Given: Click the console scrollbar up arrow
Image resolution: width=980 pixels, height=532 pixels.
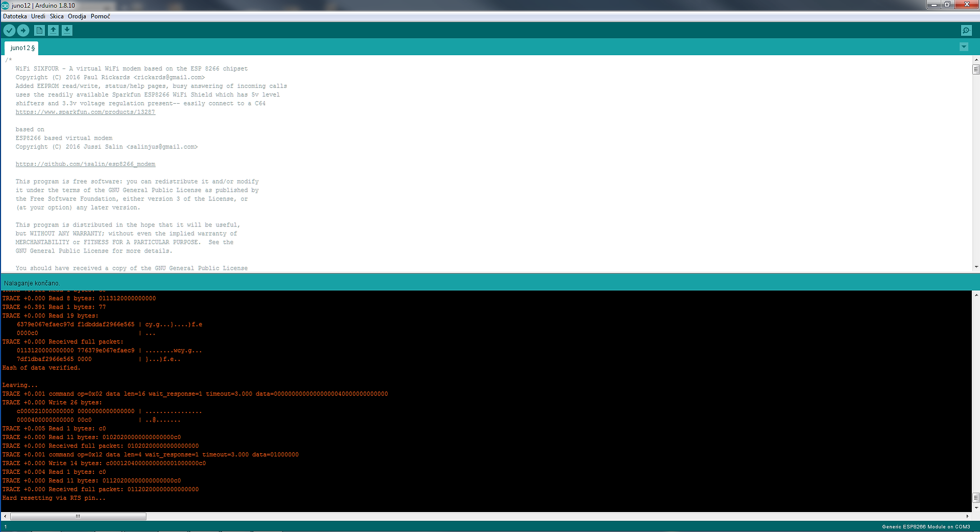Looking at the screenshot, I should point(976,295).
